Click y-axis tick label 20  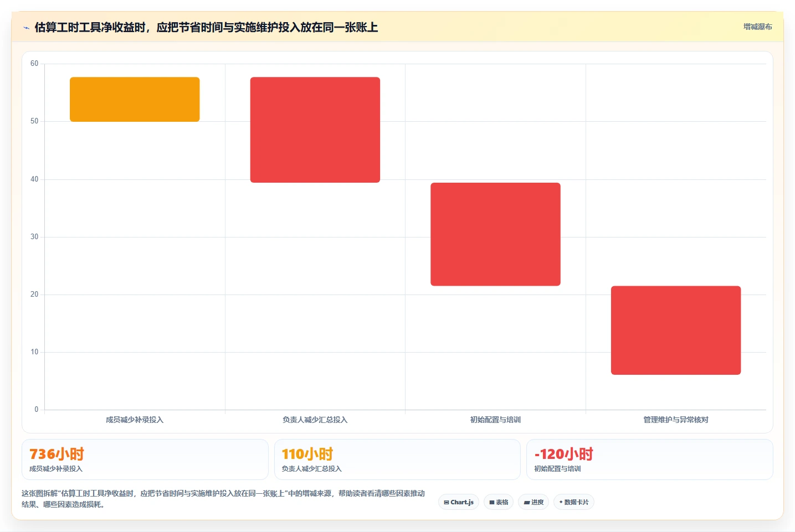tap(34, 295)
